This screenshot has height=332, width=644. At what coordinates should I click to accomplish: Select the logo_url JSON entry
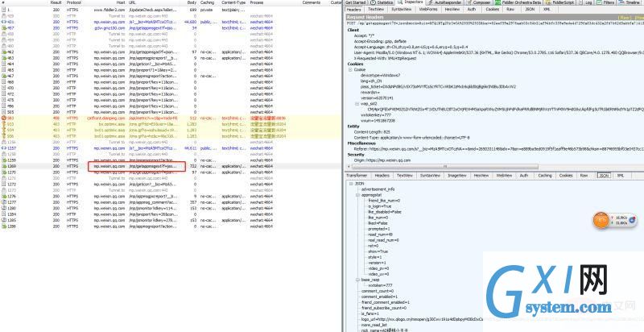click(x=422, y=319)
